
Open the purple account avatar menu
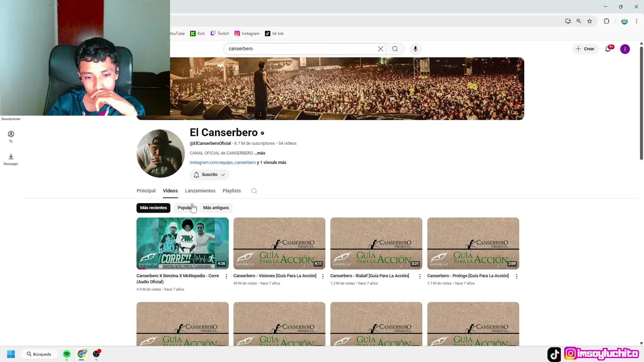click(625, 49)
